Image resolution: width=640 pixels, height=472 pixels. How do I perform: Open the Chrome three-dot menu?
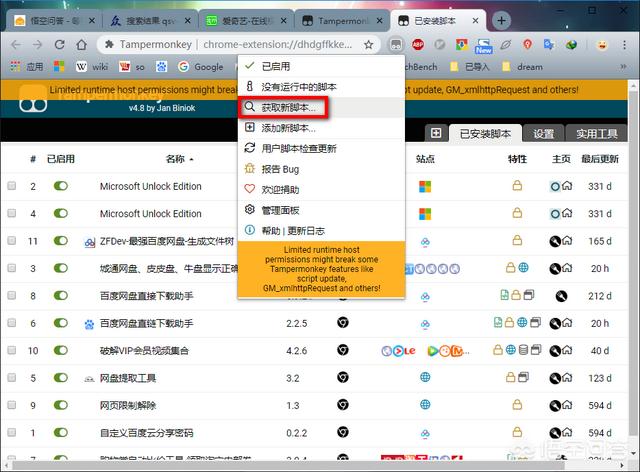[x=624, y=45]
